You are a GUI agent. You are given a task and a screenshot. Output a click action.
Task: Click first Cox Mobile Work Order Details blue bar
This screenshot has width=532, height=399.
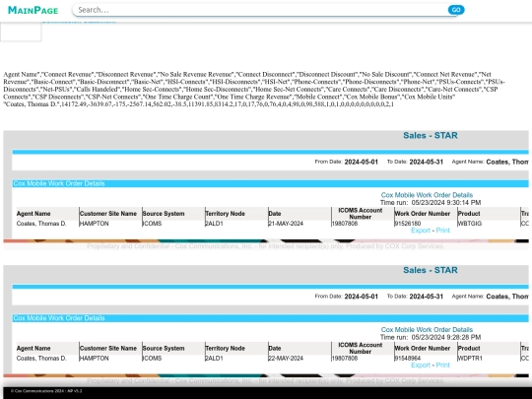(270, 183)
